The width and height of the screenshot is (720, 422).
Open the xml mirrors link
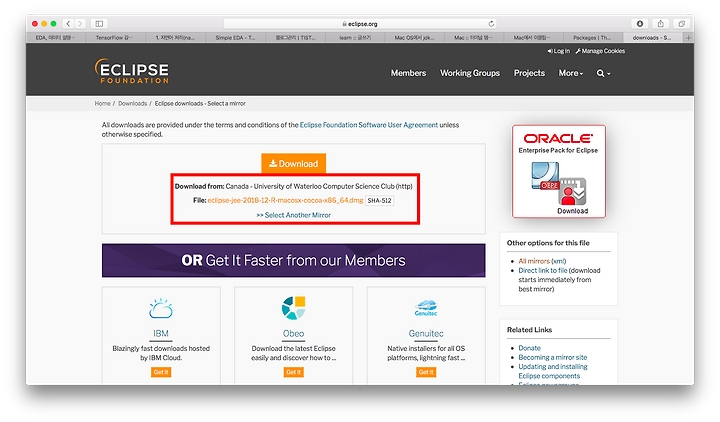click(x=558, y=261)
